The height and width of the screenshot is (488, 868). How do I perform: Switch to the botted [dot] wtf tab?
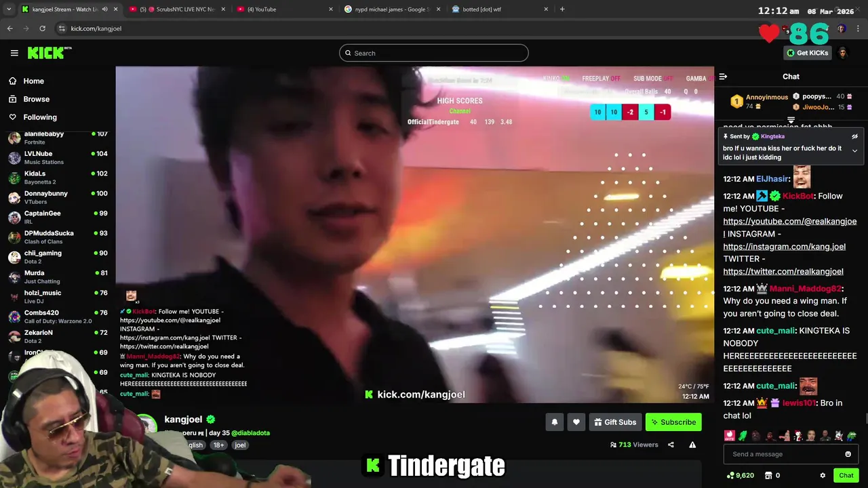pyautogui.click(x=498, y=9)
